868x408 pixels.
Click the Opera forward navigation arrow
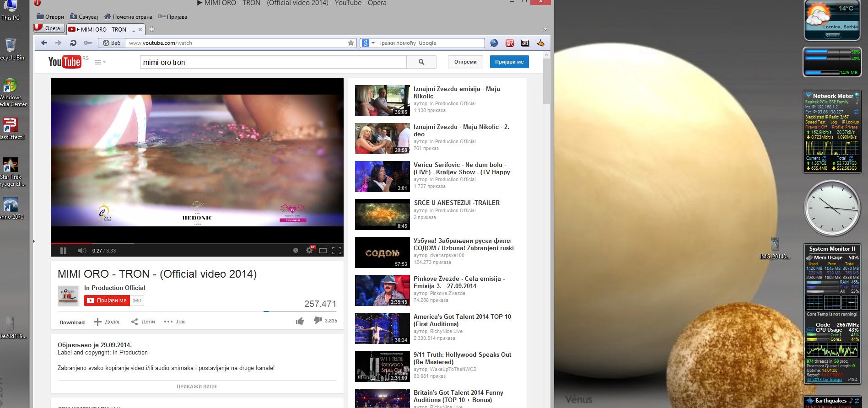pos(58,43)
